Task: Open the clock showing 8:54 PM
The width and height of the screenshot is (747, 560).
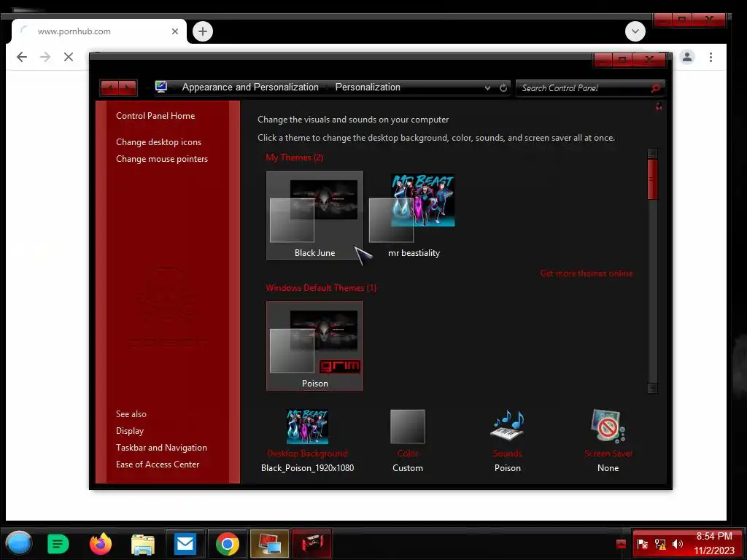Action: click(713, 543)
